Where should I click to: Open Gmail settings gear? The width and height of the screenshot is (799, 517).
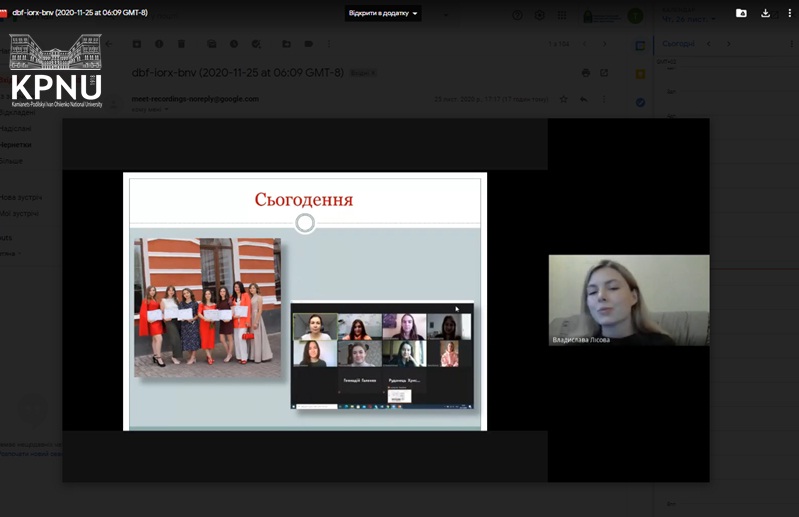pos(540,16)
